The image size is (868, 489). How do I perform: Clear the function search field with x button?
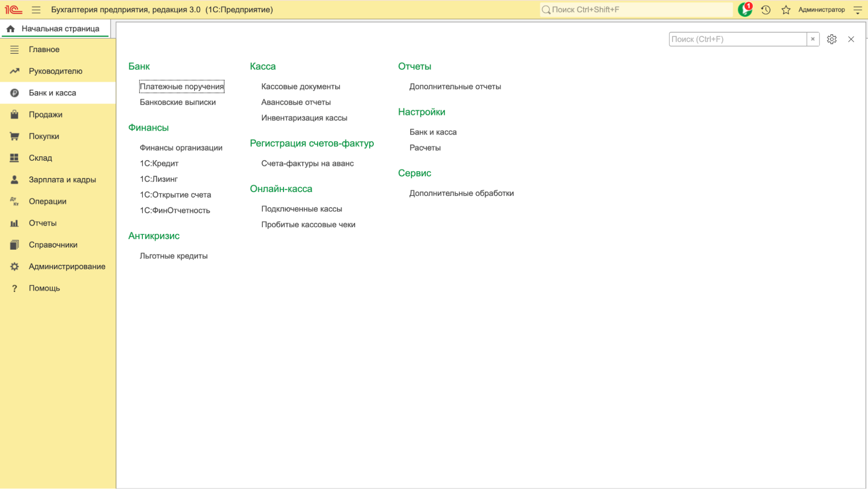812,39
